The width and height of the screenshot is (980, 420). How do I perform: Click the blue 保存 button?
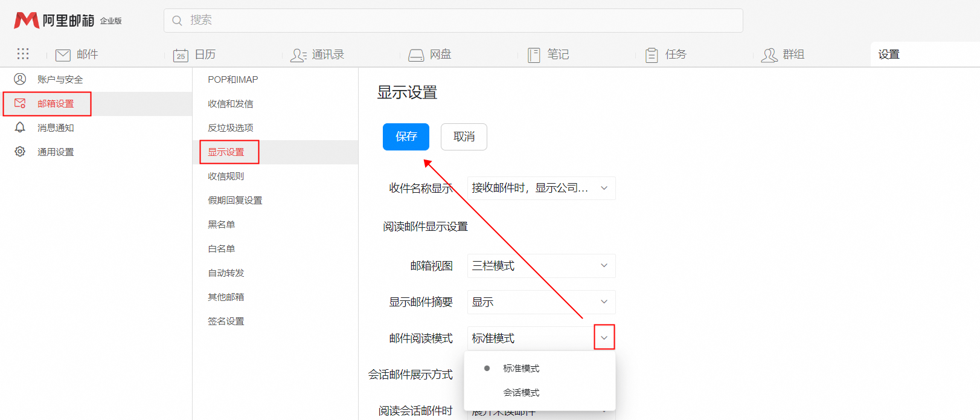click(406, 137)
